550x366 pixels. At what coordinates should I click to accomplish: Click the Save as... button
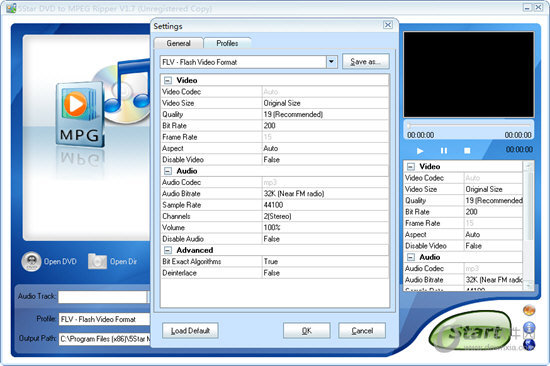(365, 62)
